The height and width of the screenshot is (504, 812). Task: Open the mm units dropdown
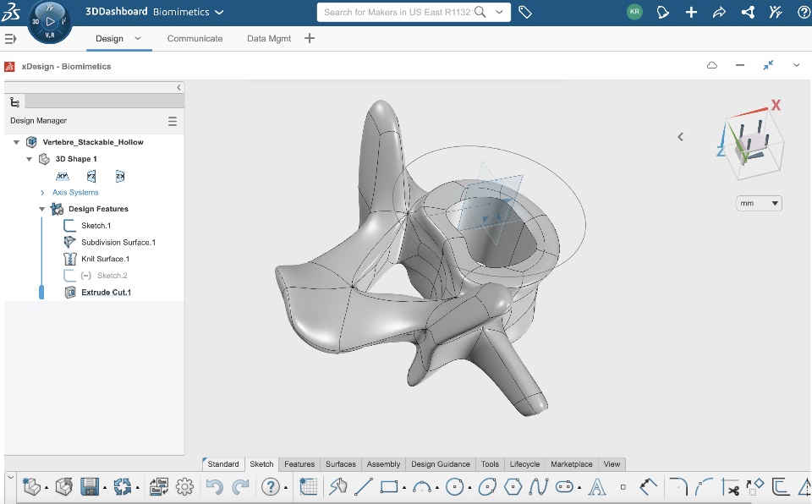(759, 203)
